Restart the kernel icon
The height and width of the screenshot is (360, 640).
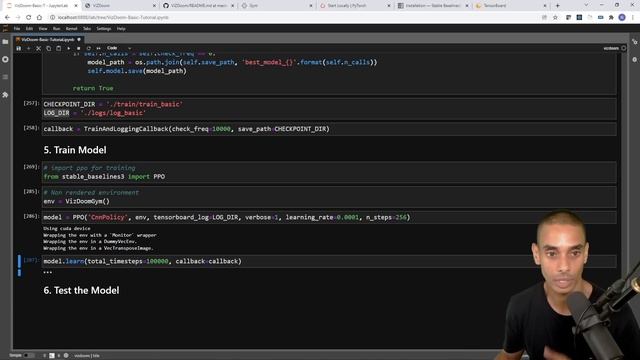pos(89,48)
